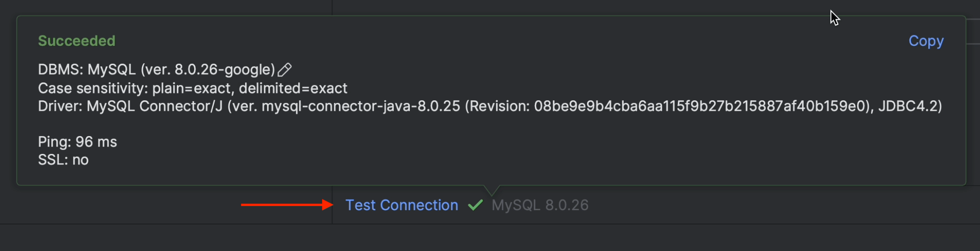Click the Ping: 96 ms line
This screenshot has height=251, width=980.
pyautogui.click(x=77, y=142)
